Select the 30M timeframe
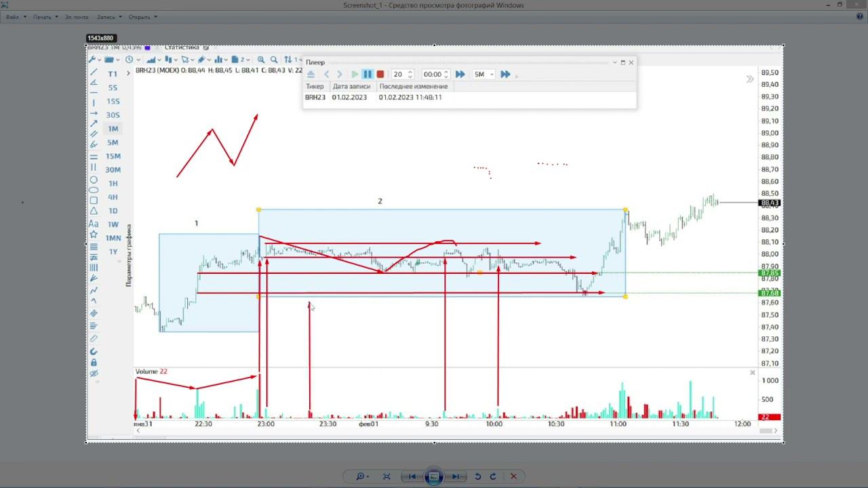 tap(113, 169)
